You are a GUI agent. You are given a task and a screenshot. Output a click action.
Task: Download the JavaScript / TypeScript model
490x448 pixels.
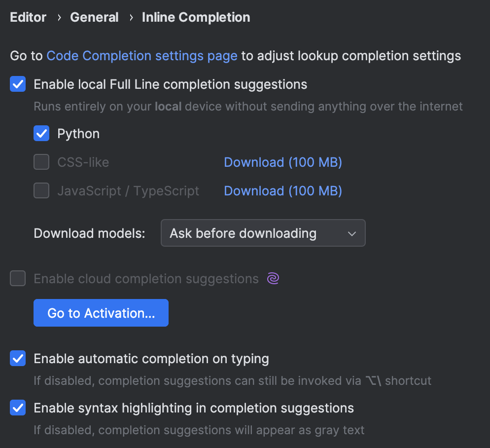(x=282, y=190)
